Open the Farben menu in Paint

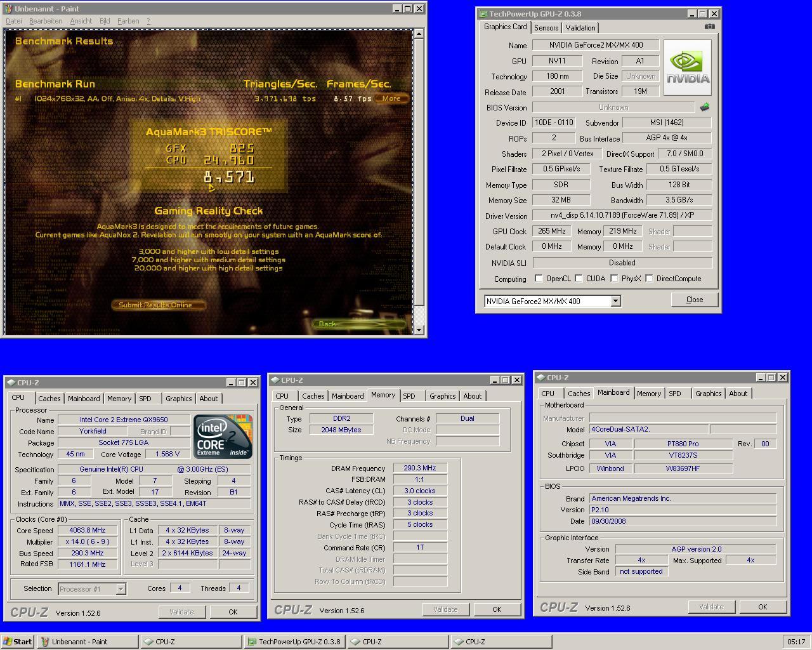128,21
